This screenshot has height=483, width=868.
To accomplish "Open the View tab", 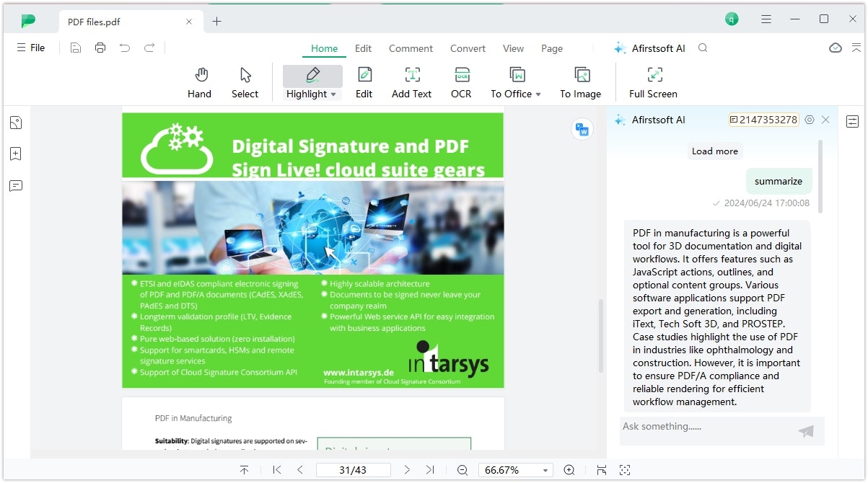I will point(514,48).
